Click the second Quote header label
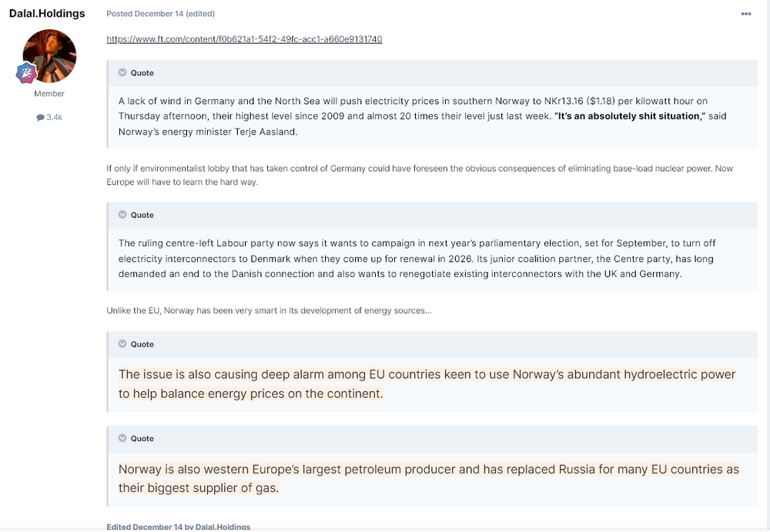 click(x=142, y=215)
